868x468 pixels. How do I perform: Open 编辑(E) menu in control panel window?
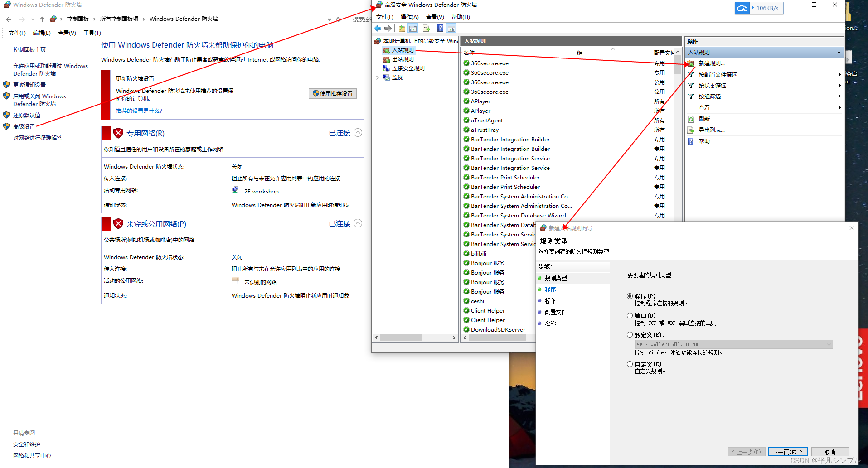click(42, 33)
